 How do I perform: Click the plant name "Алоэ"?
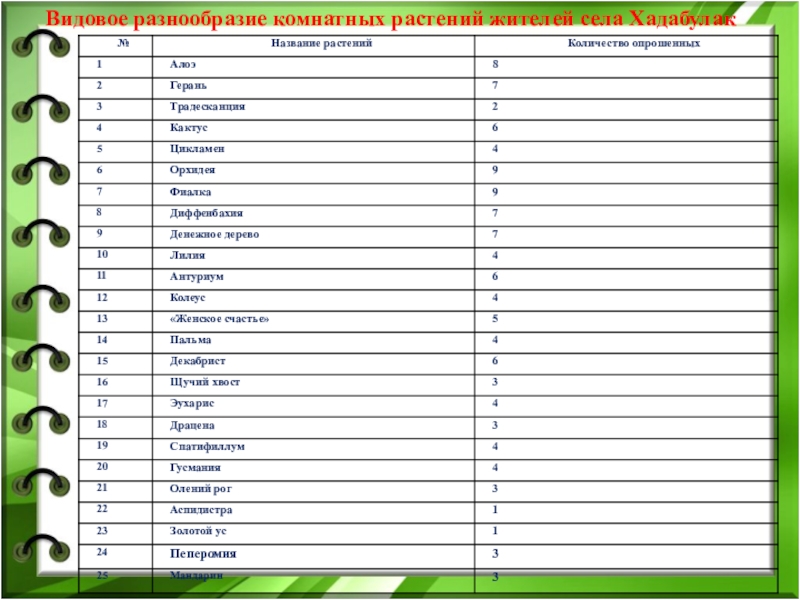tap(183, 64)
